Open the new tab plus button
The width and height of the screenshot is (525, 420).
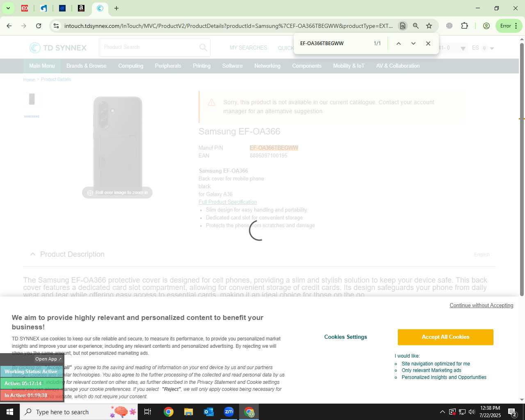[116, 8]
